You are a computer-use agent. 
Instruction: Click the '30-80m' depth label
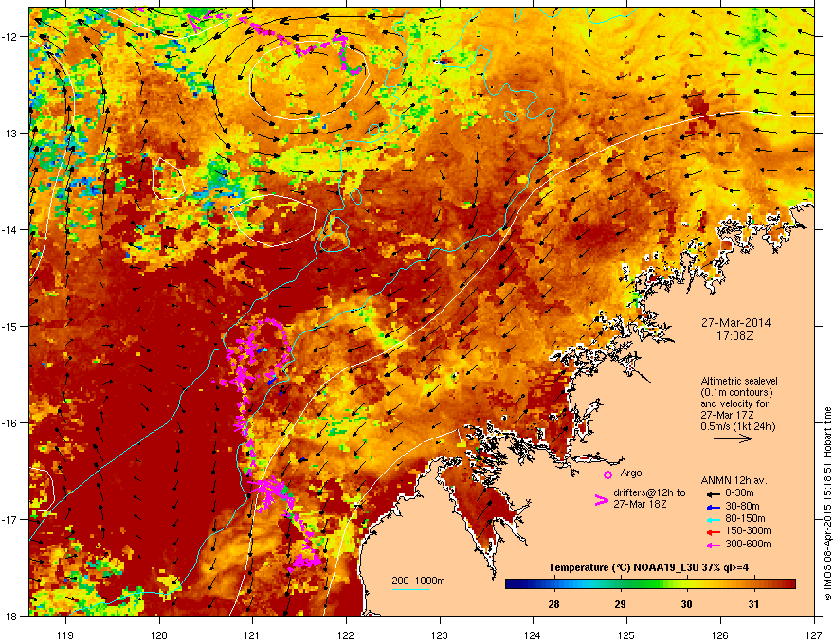[742, 506]
